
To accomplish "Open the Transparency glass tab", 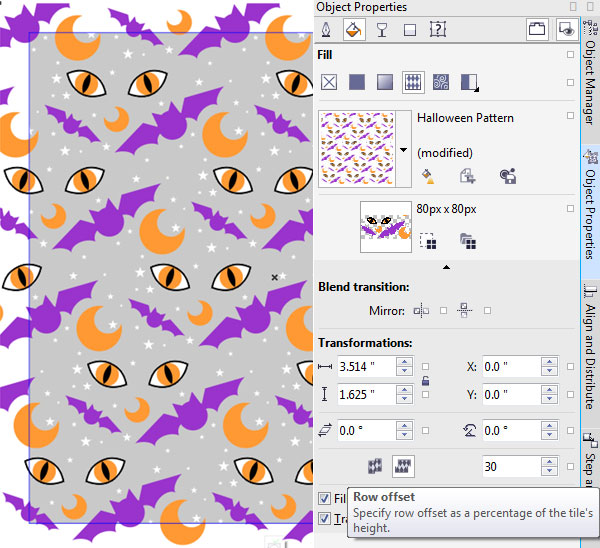I will pos(382,29).
